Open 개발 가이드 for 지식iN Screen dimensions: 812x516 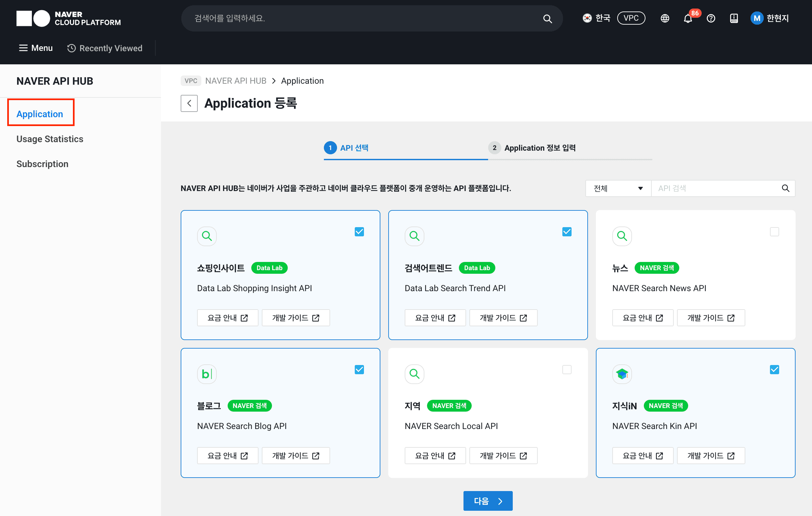point(711,456)
